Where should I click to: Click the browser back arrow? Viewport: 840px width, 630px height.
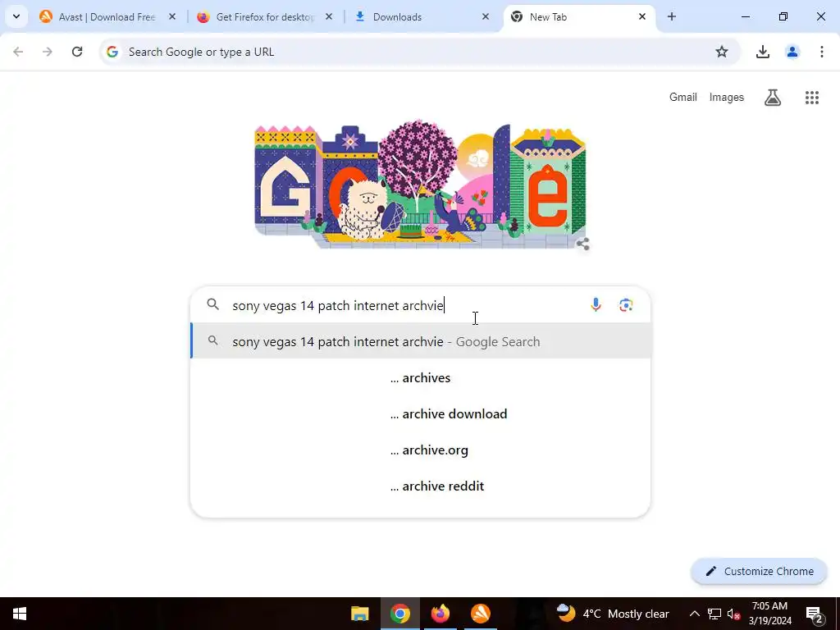(18, 52)
